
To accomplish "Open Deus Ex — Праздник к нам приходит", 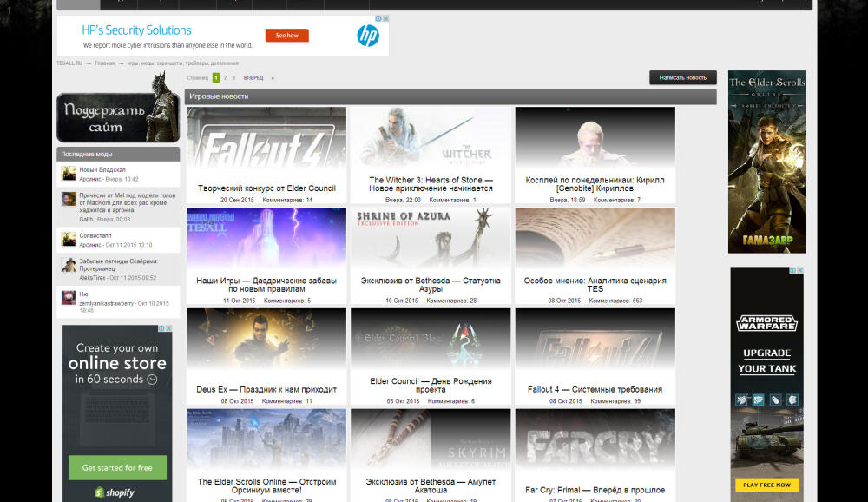I will 266,389.
